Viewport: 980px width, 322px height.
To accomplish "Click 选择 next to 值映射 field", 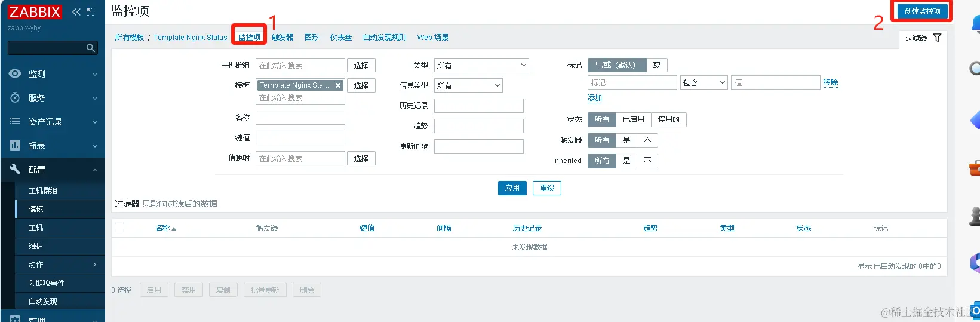I will pyautogui.click(x=361, y=159).
